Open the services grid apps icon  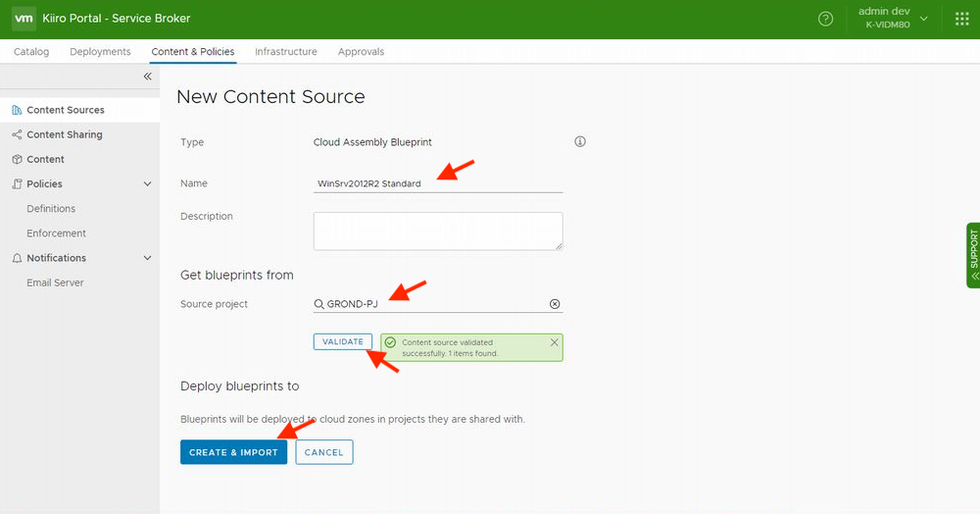tap(962, 19)
